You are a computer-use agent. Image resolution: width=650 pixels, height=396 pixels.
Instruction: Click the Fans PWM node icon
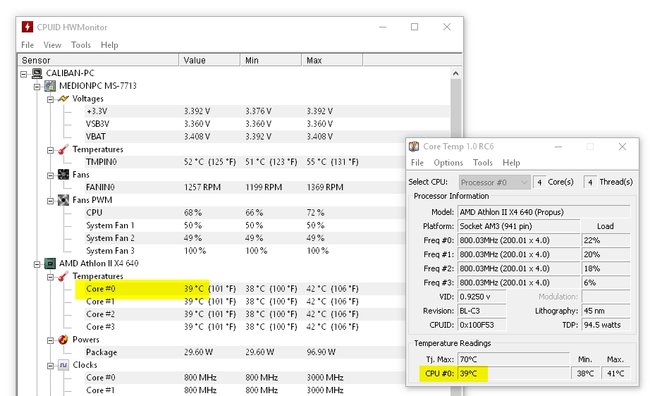click(63, 200)
